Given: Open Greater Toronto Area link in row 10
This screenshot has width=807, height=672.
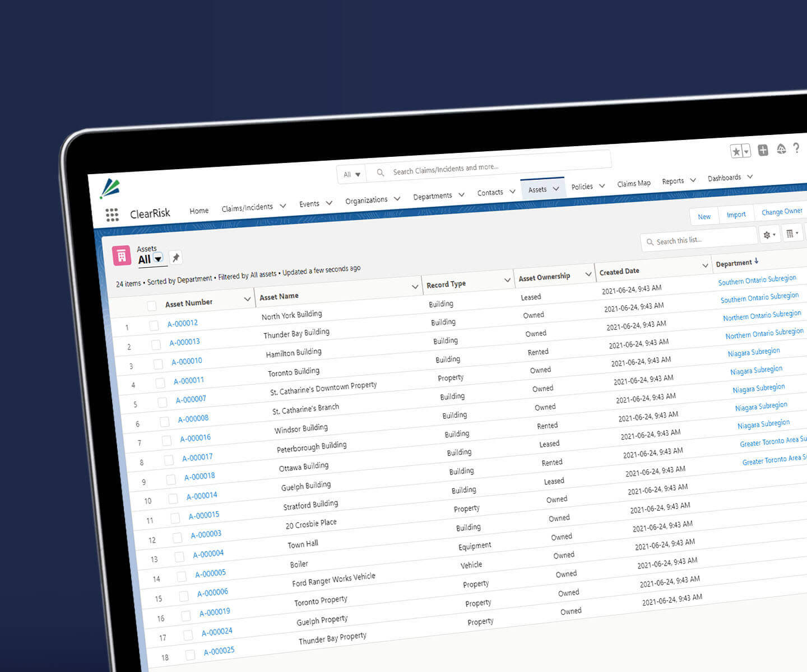Looking at the screenshot, I should coord(773,441).
